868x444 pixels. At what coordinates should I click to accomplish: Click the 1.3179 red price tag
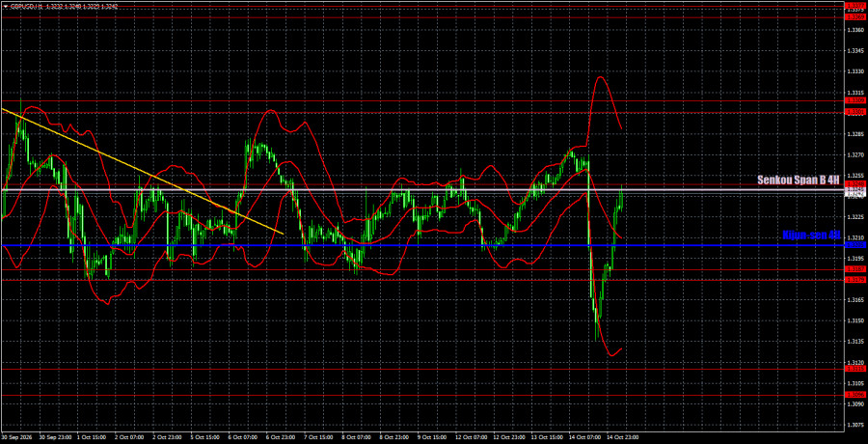[855, 280]
